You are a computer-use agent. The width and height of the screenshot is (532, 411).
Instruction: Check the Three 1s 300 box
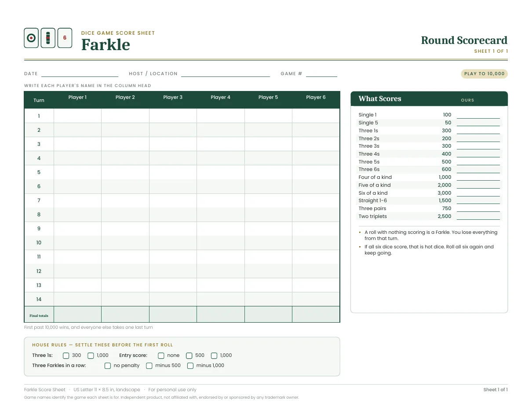(66, 356)
